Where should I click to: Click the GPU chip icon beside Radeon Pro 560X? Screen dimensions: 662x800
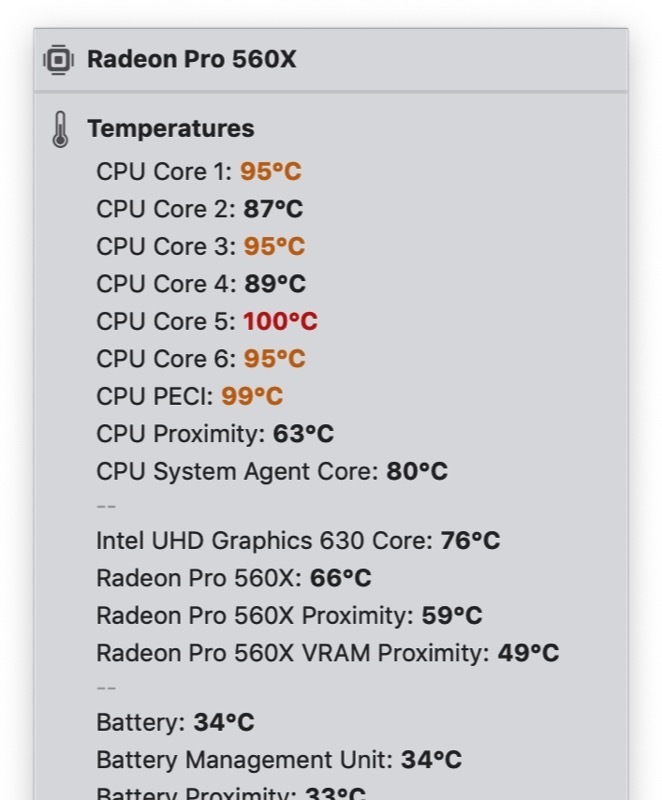pyautogui.click(x=59, y=60)
